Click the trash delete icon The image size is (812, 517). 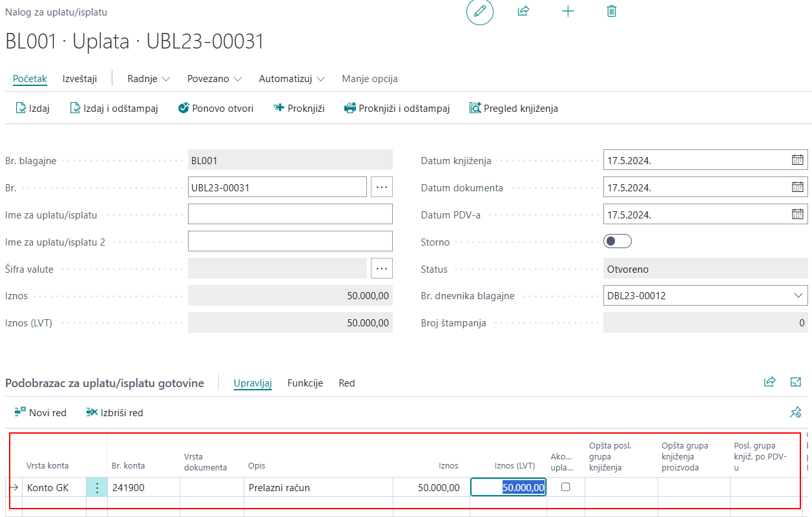[612, 11]
